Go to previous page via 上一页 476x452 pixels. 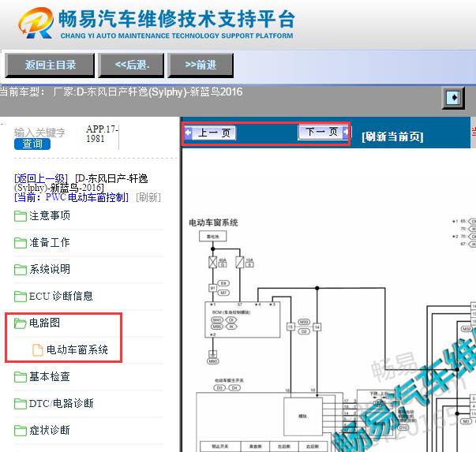(210, 133)
